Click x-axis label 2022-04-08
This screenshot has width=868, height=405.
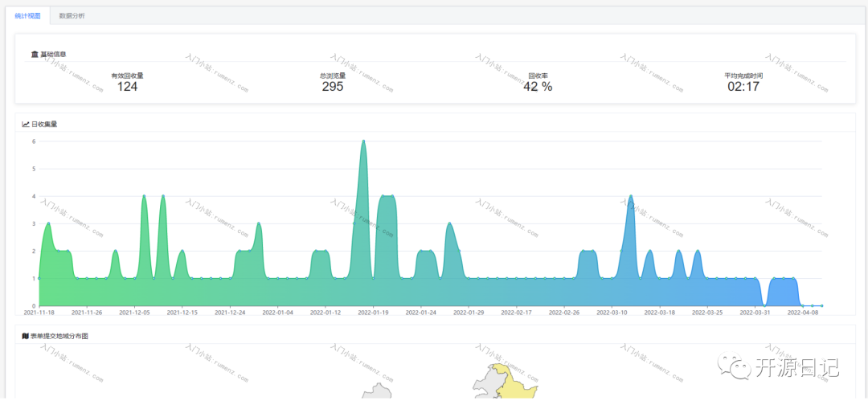(803, 313)
